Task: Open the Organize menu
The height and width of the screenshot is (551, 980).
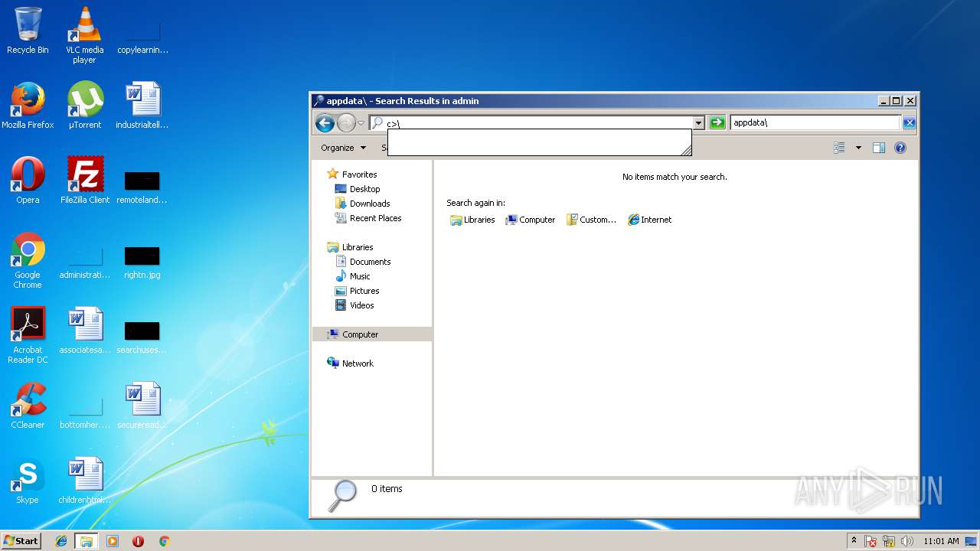Action: tap(343, 148)
